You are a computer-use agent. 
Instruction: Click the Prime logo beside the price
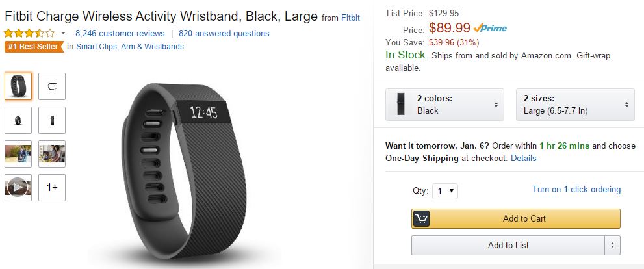coord(491,29)
